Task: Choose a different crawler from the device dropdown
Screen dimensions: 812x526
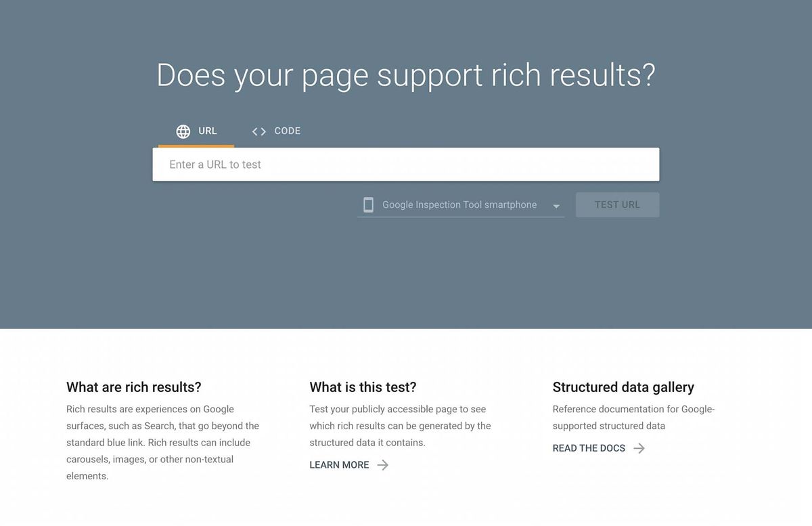Action: [x=459, y=204]
